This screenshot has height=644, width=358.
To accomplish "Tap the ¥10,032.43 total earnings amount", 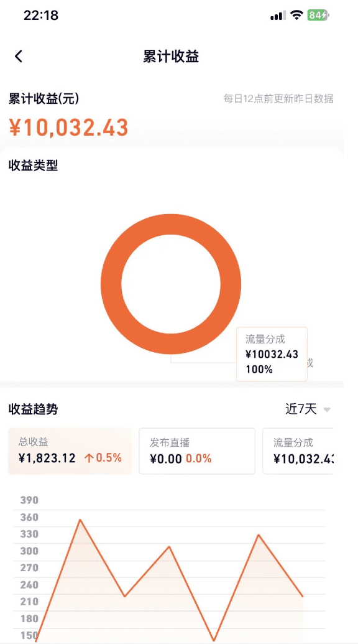I will [67, 128].
